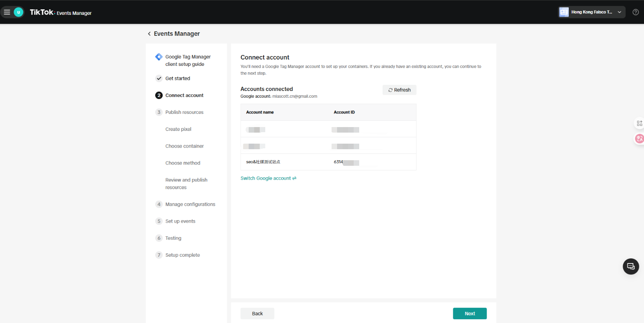
Task: Click the pink translate icon on right edge
Action: click(639, 139)
